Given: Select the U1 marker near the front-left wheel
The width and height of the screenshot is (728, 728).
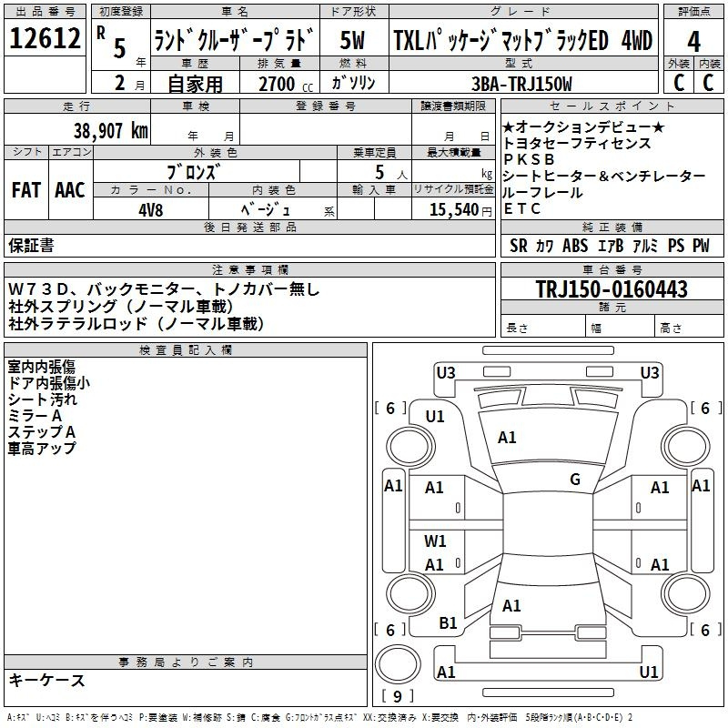Looking at the screenshot, I should 435,416.
